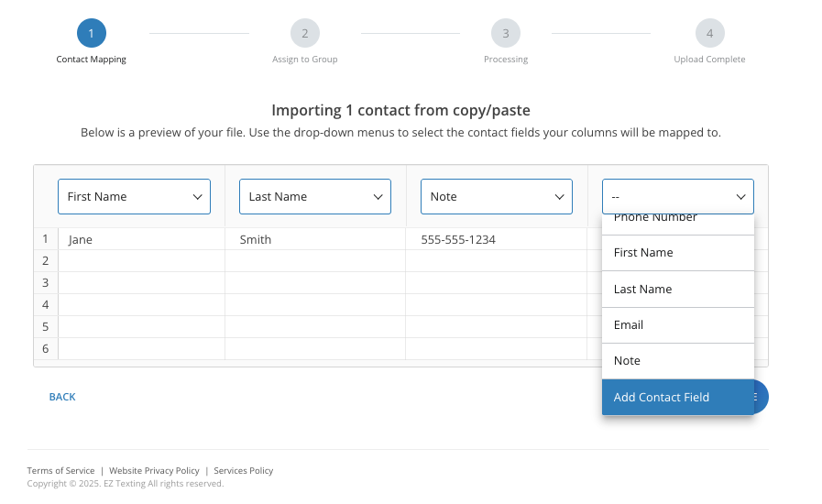Pick the partially visible Phone Number option
Image resolution: width=822 pixels, height=504 pixels.
pyautogui.click(x=678, y=224)
